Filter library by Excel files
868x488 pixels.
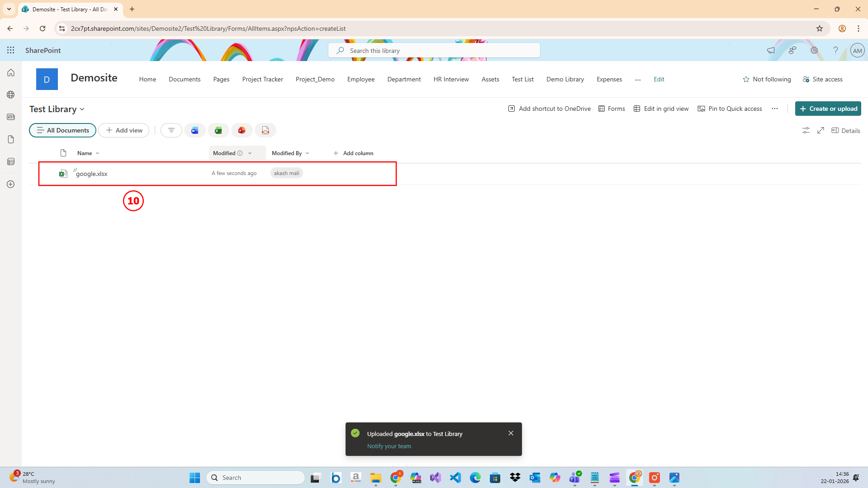click(x=218, y=130)
